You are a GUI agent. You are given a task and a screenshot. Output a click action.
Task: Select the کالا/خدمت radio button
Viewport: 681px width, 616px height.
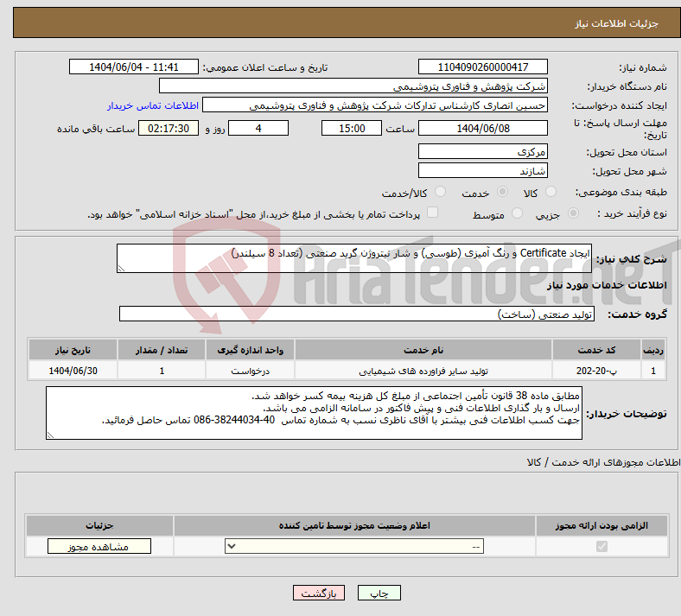tap(441, 192)
